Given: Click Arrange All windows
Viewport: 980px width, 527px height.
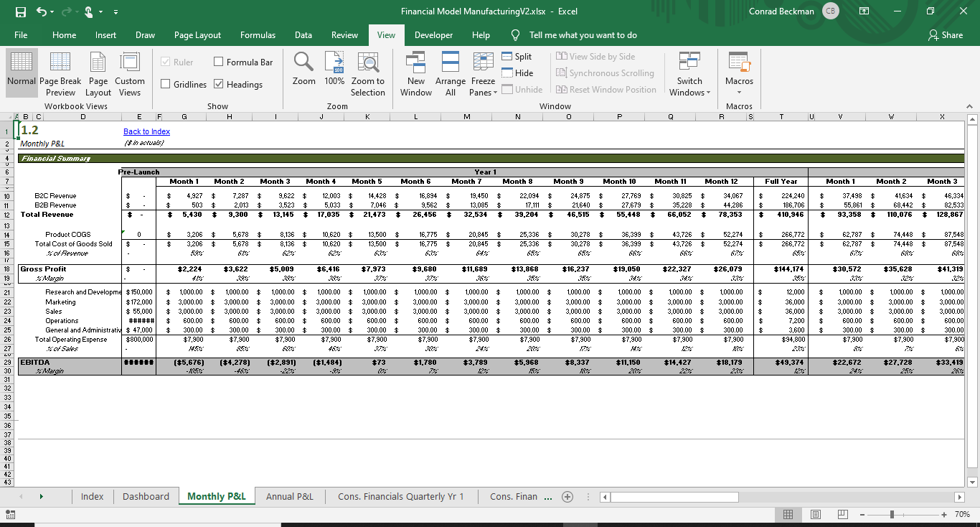Looking at the screenshot, I should (451, 74).
